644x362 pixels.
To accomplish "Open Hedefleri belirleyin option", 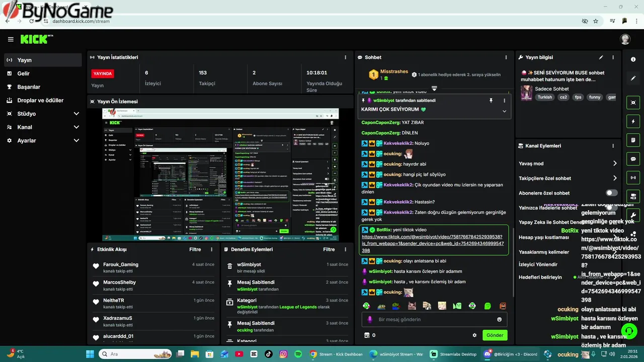I will (540, 277).
